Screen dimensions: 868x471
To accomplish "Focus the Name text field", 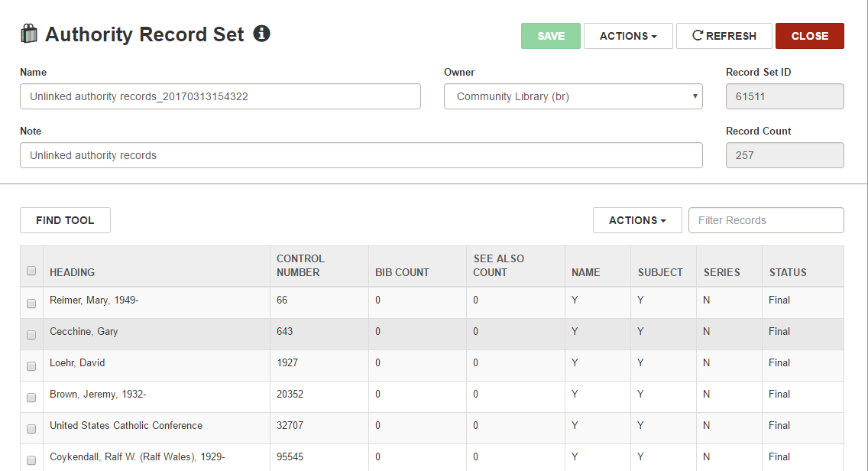I will point(220,96).
